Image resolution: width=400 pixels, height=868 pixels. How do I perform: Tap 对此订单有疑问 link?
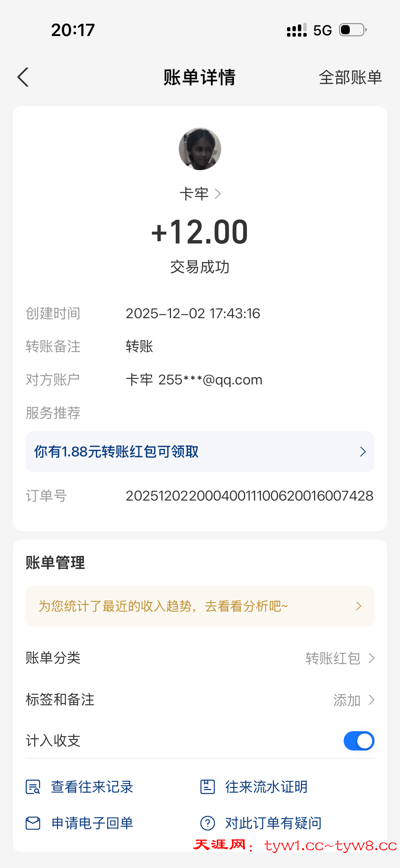coord(273,823)
